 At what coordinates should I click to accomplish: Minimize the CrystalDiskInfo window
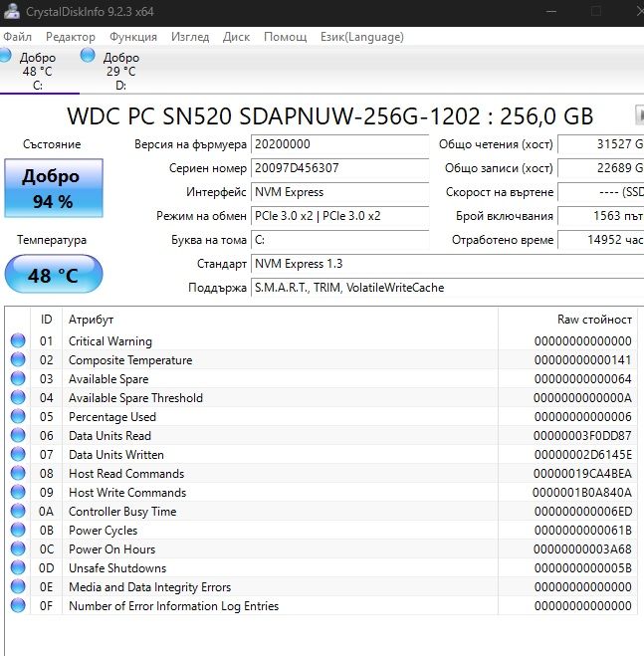(551, 11)
